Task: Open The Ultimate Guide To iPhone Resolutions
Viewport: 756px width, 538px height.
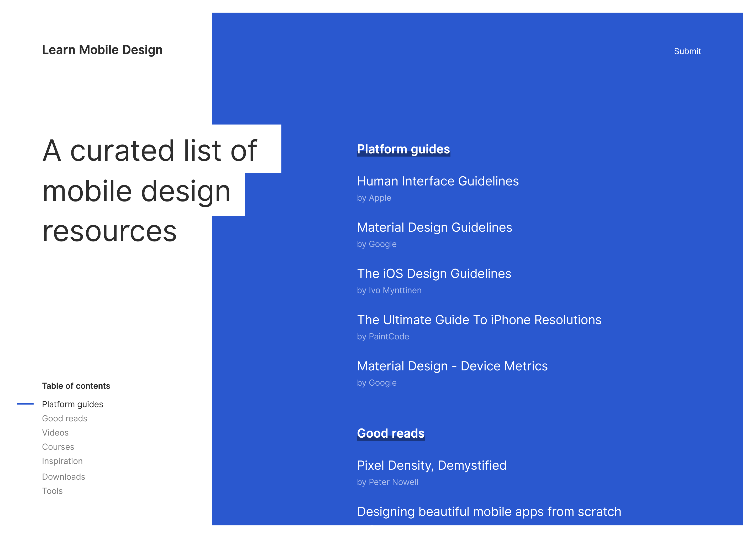Action: (x=479, y=320)
